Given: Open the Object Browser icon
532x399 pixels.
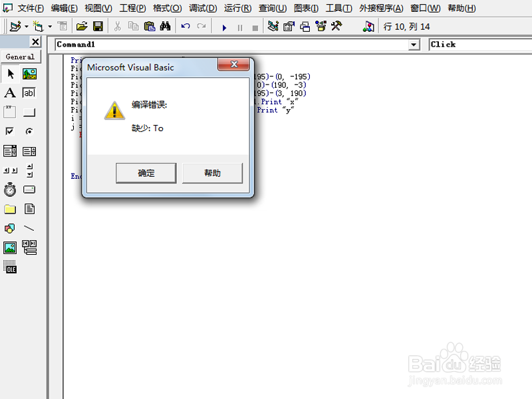Looking at the screenshot, I should pos(321,26).
